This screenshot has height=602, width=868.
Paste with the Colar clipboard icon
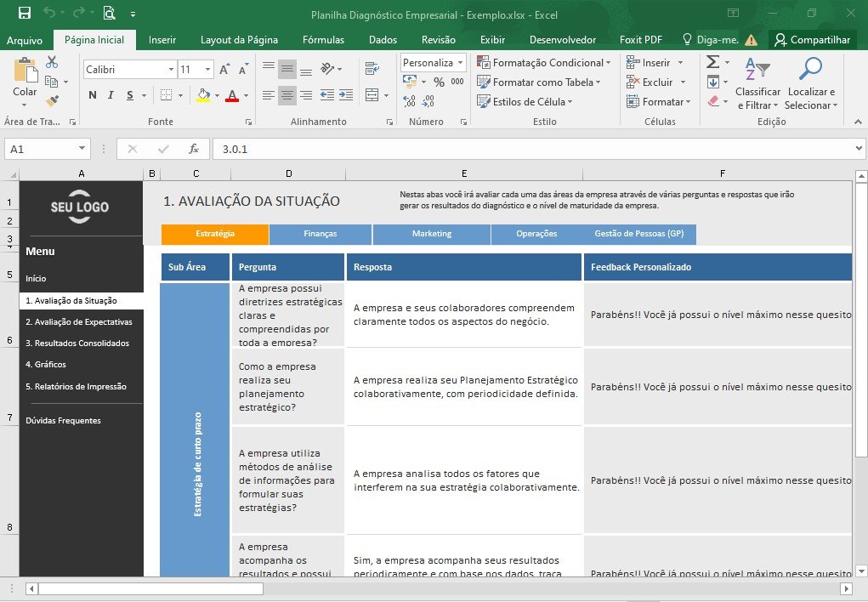(x=25, y=71)
